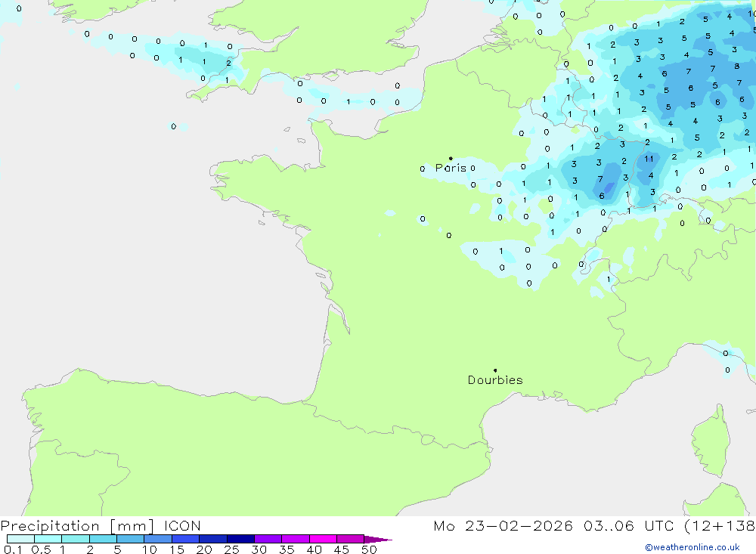Viewport: 756px width, 554px height.
Task: Click the '45' legend scale label
Action: click(x=342, y=549)
